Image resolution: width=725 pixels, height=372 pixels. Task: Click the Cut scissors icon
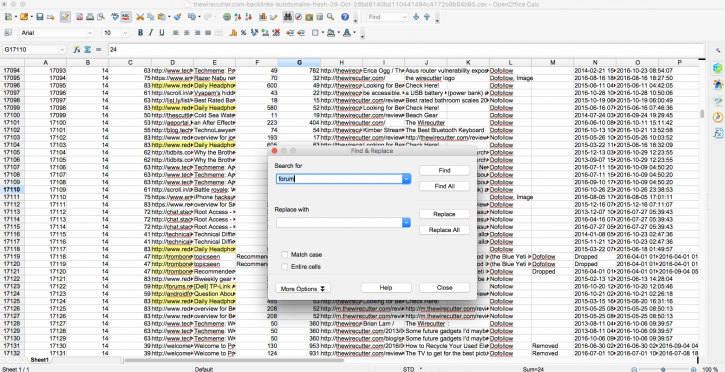tap(140, 17)
